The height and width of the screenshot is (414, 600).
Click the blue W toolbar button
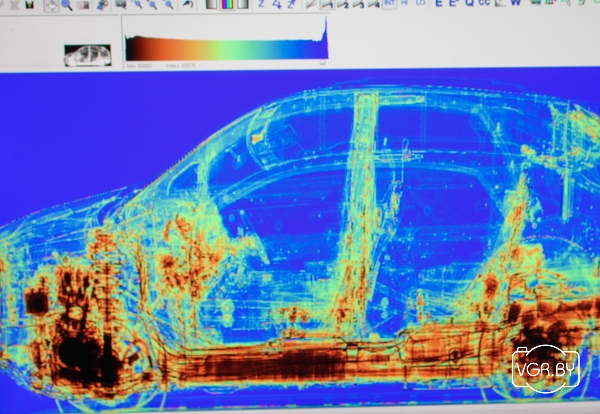[x=515, y=3]
